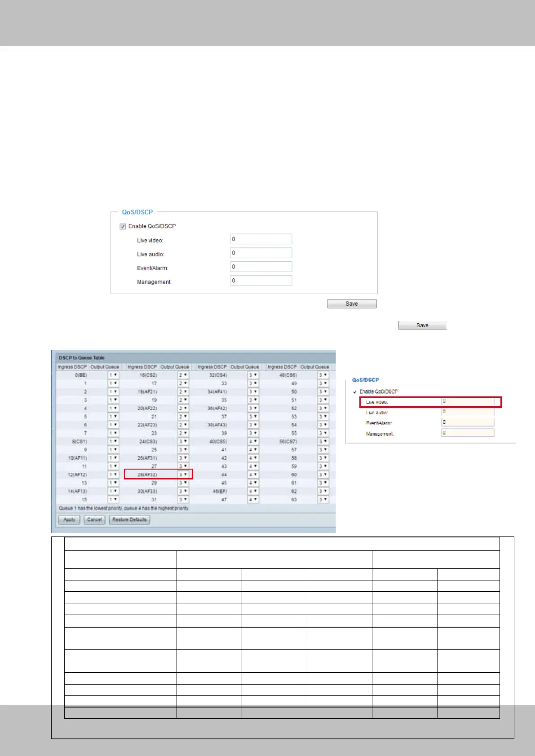Viewport: 535px width, 756px height.
Task: Open output queue dropdown for DSCP 24(CS3)
Action: pyautogui.click(x=183, y=441)
